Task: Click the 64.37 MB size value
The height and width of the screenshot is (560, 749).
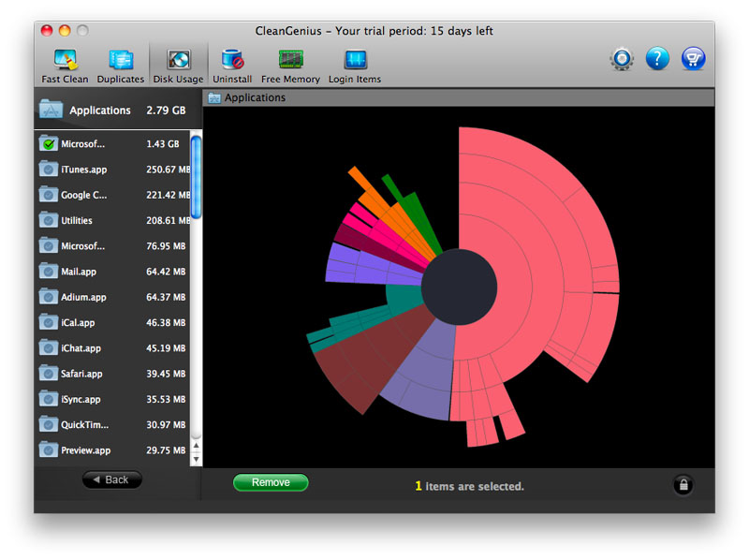Action: click(x=166, y=297)
